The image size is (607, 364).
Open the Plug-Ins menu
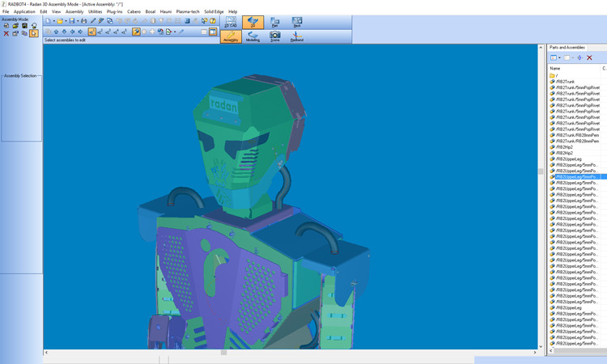[115, 11]
